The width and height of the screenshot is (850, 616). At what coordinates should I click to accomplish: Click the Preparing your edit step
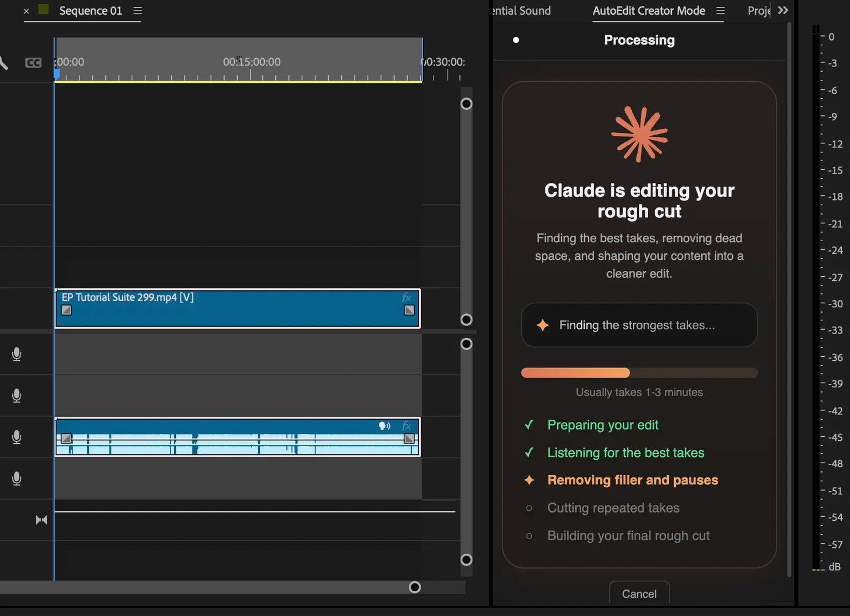(x=603, y=425)
